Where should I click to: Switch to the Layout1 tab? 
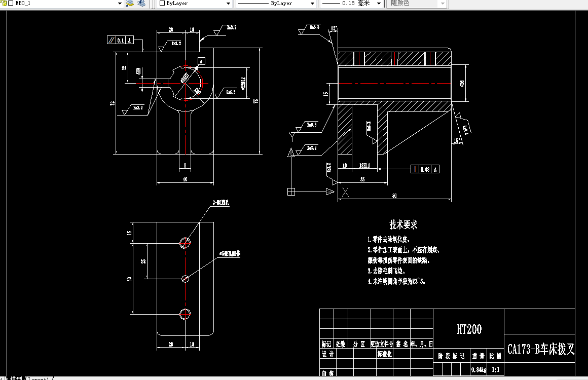[x=39, y=378]
